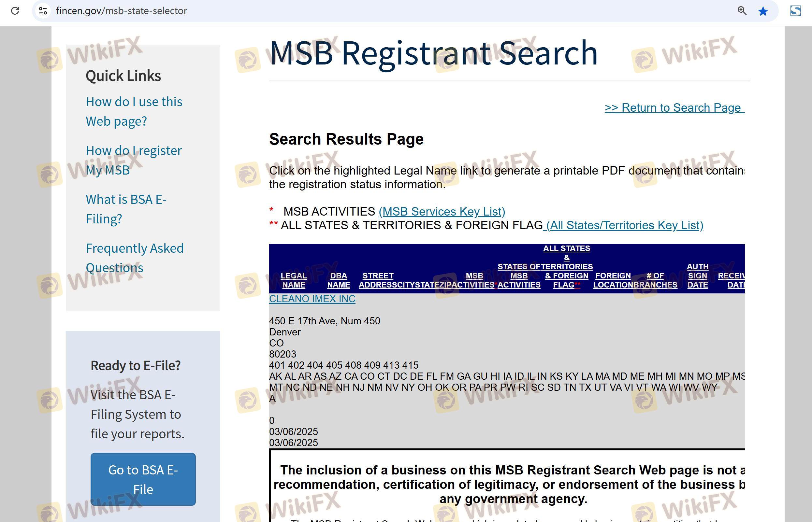Open the CLEANO IMEX INC registrant link
This screenshot has height=522, width=812.
312,299
